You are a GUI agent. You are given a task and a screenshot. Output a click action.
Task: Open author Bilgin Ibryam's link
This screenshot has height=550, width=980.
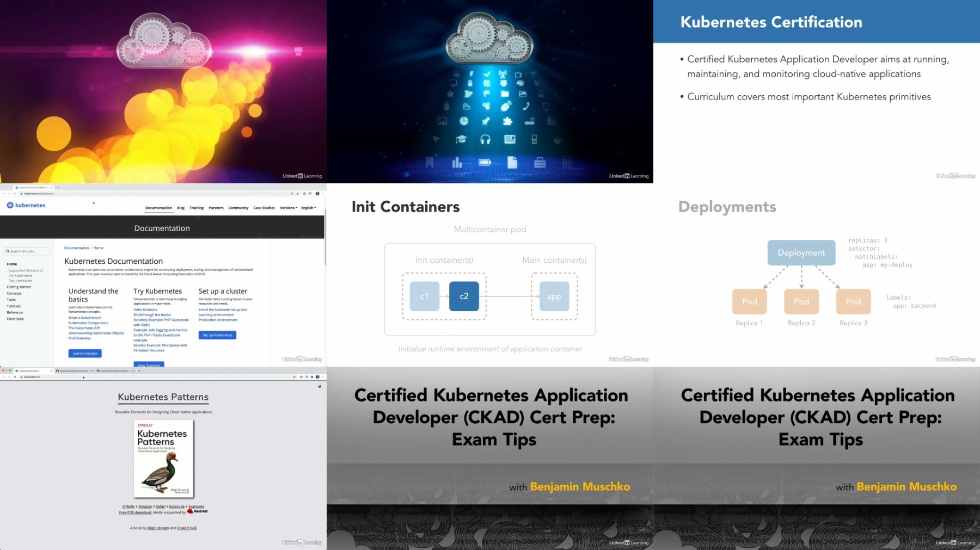(158, 528)
